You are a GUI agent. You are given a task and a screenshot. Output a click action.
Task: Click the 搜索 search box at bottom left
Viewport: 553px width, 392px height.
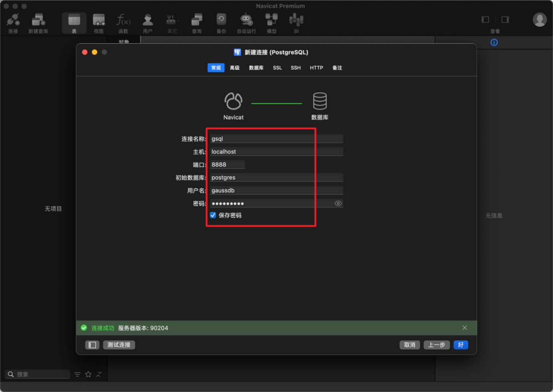(38, 374)
